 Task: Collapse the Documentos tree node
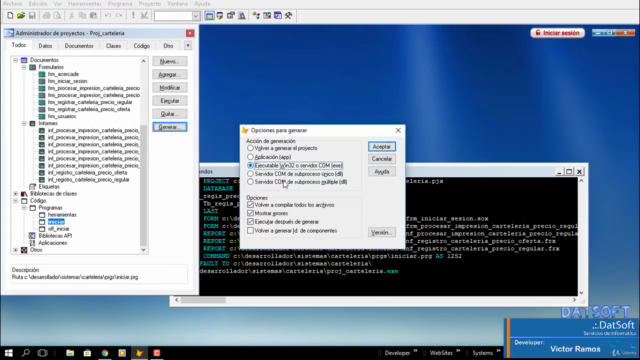click(x=16, y=60)
